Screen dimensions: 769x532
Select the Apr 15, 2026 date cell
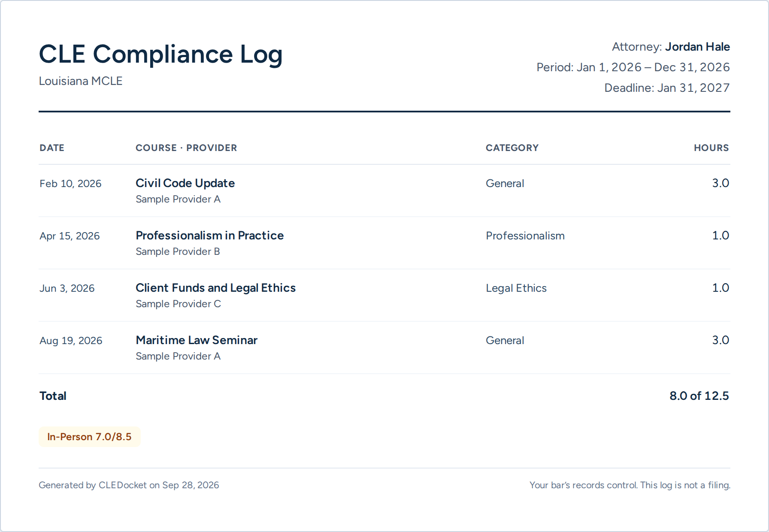pos(70,236)
